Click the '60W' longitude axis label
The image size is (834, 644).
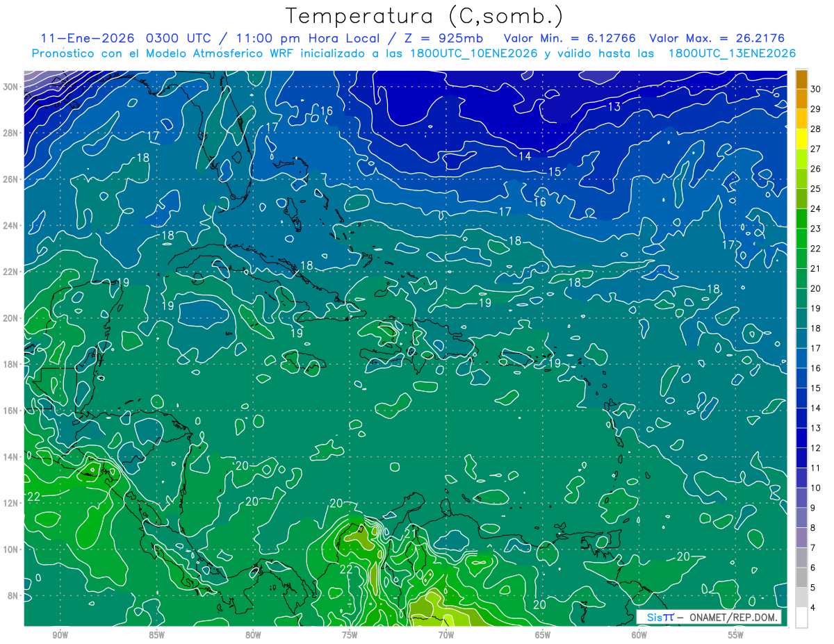(639, 635)
